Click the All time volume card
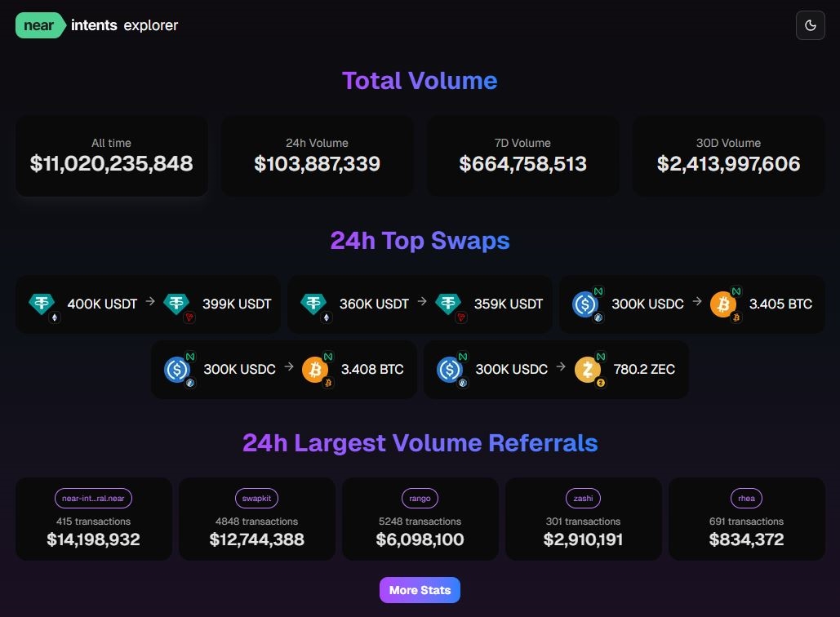The height and width of the screenshot is (617, 840). [x=111, y=155]
